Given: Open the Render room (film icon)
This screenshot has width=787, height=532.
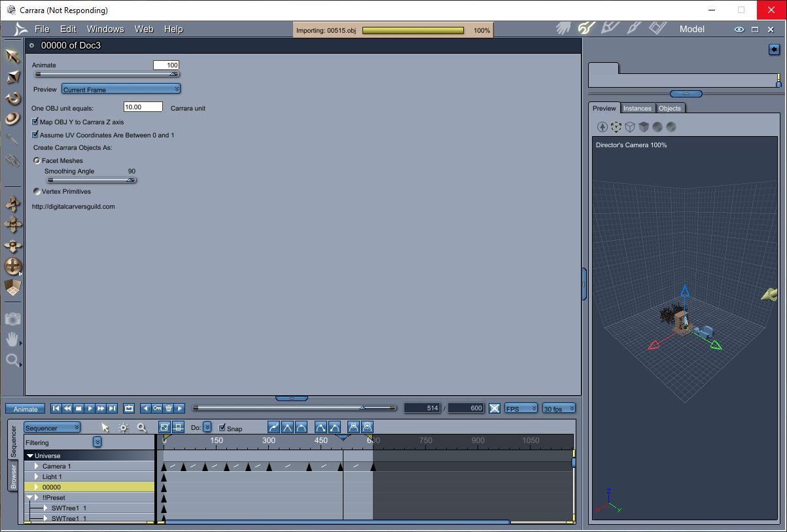Looking at the screenshot, I should (x=657, y=28).
